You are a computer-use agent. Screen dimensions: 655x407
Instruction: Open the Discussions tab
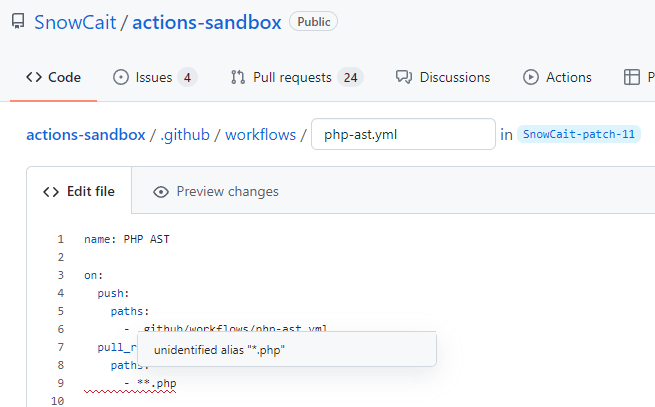[x=443, y=77]
